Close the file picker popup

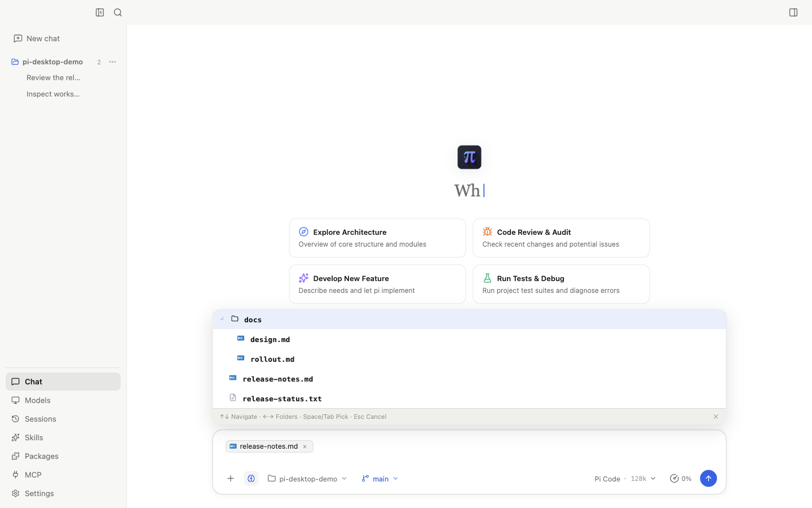pyautogui.click(x=716, y=417)
